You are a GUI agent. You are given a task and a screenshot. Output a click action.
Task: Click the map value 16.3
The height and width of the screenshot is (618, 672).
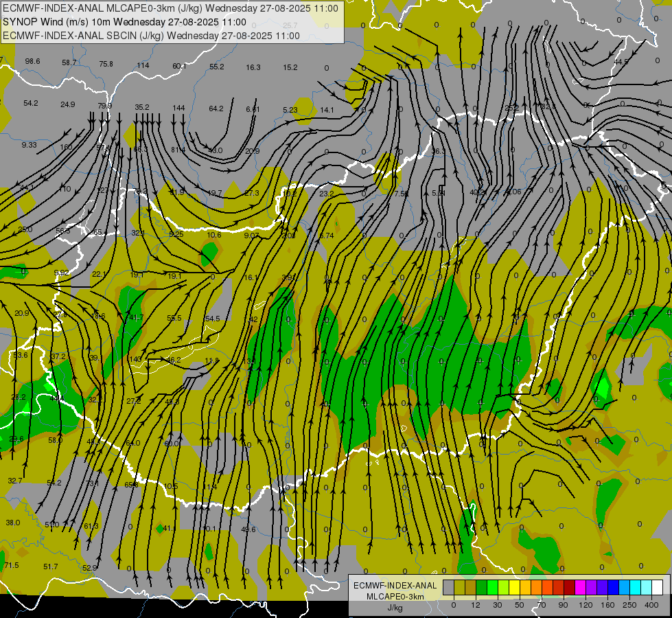pos(253,67)
